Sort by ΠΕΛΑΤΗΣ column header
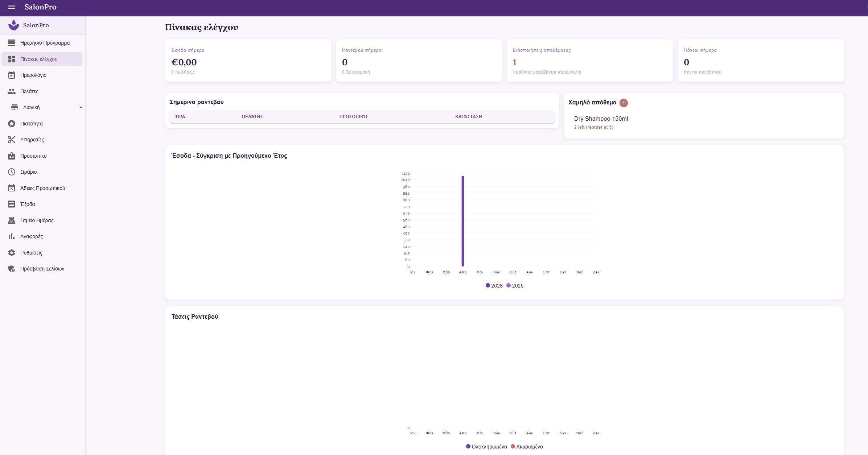 click(252, 117)
